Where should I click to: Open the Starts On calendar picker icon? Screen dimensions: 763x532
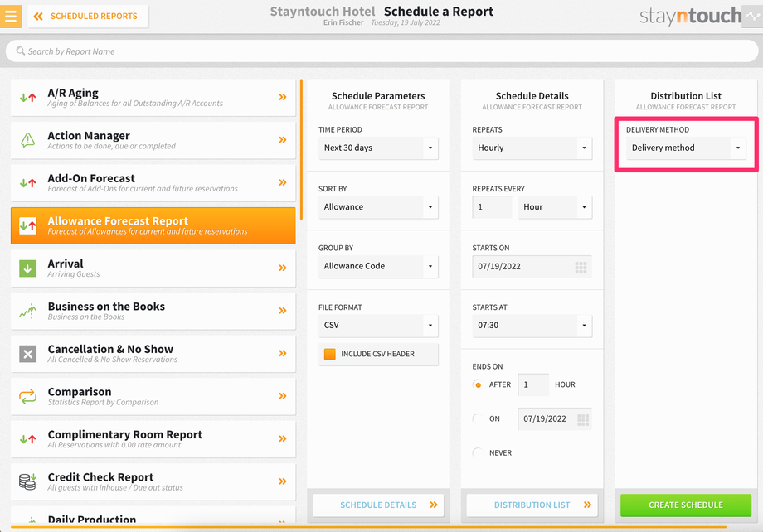581,267
